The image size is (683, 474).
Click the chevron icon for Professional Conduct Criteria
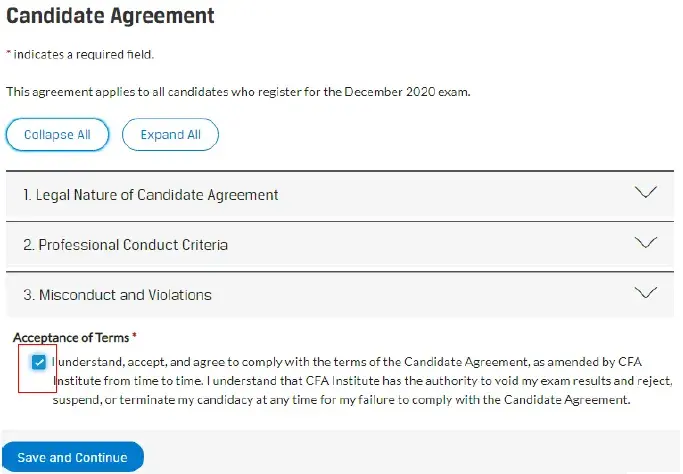pyautogui.click(x=646, y=242)
